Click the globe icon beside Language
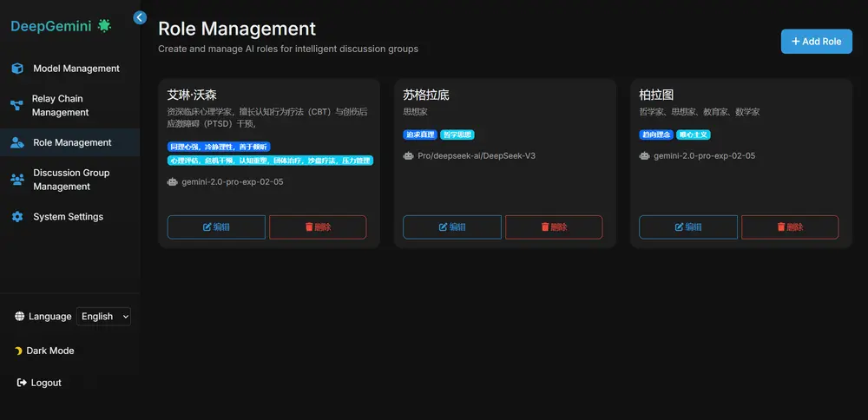The height and width of the screenshot is (420, 868). click(20, 317)
